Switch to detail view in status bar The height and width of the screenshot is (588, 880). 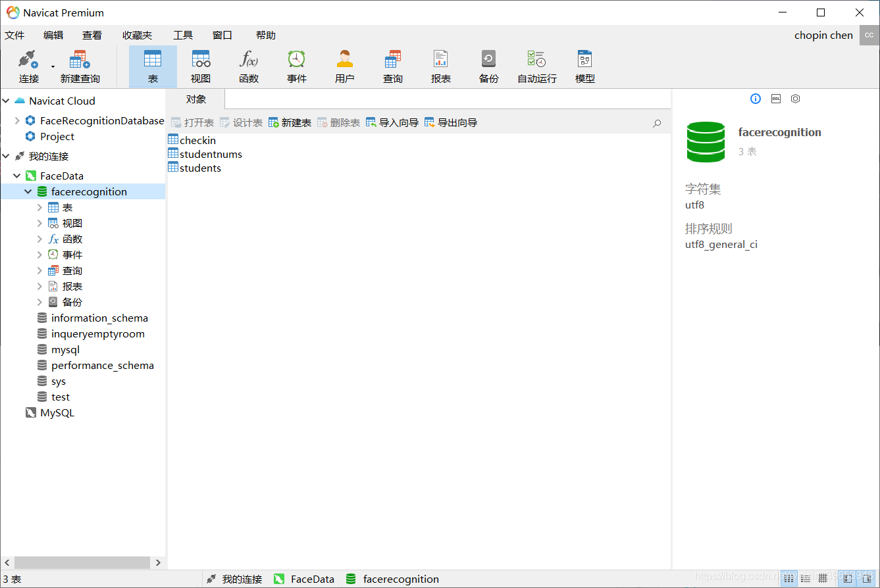click(x=805, y=578)
